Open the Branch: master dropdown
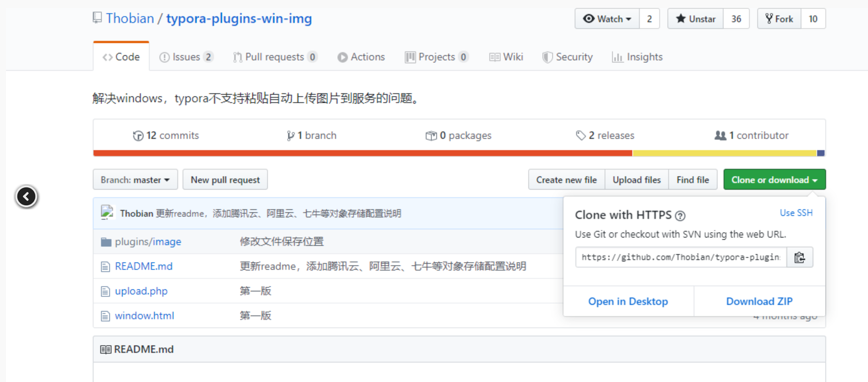This screenshot has width=868, height=382. pos(135,180)
